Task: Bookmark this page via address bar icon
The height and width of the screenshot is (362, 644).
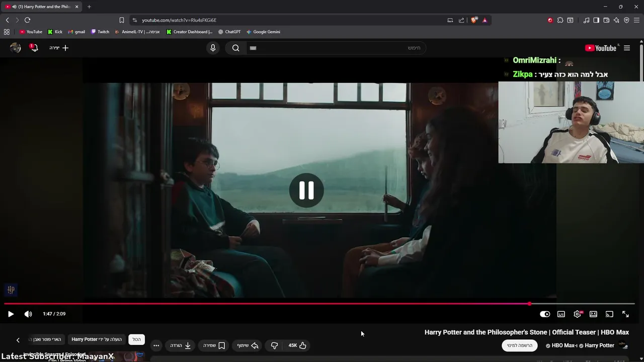Action: click(x=121, y=20)
